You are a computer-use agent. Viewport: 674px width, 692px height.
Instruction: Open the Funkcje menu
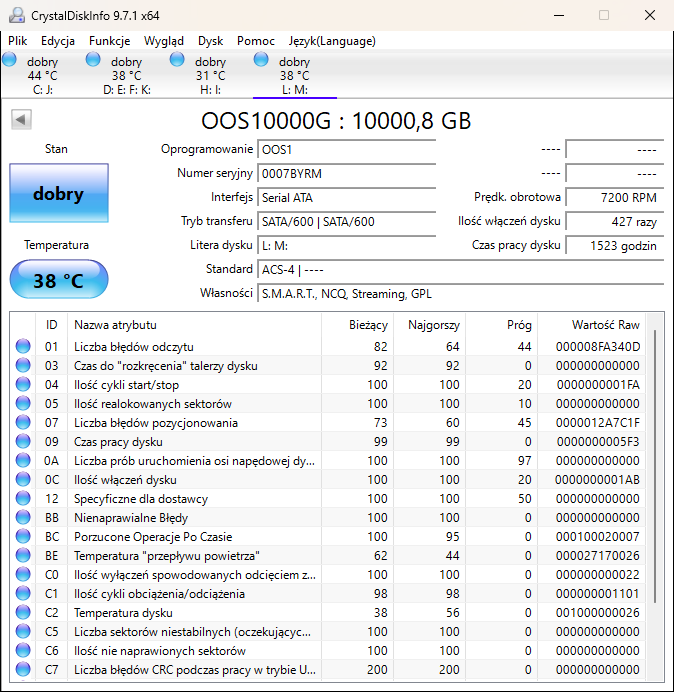coord(109,41)
